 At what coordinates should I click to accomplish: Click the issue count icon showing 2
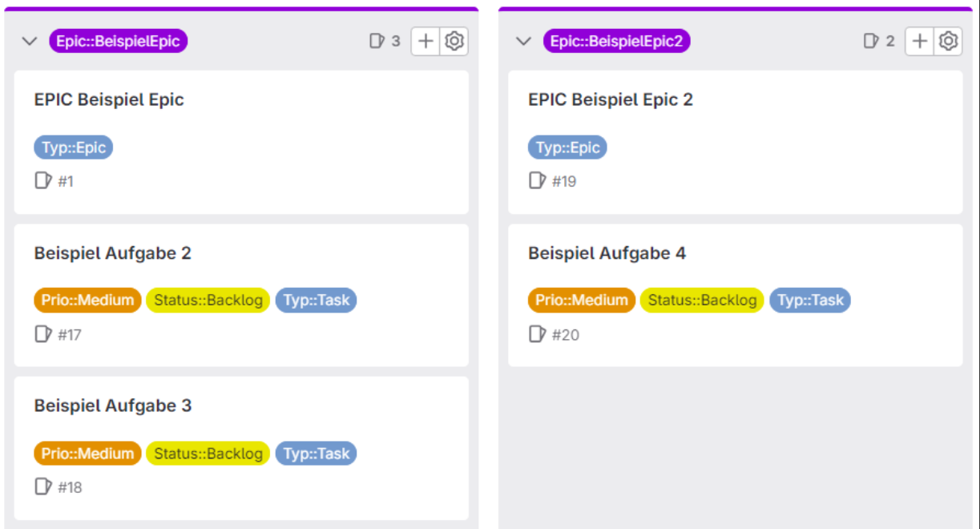[871, 41]
